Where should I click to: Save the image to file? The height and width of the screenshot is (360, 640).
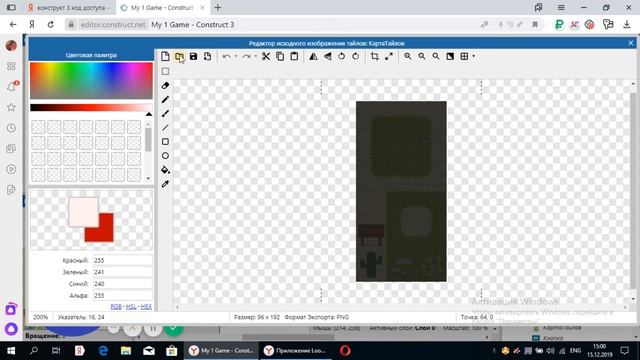193,56
